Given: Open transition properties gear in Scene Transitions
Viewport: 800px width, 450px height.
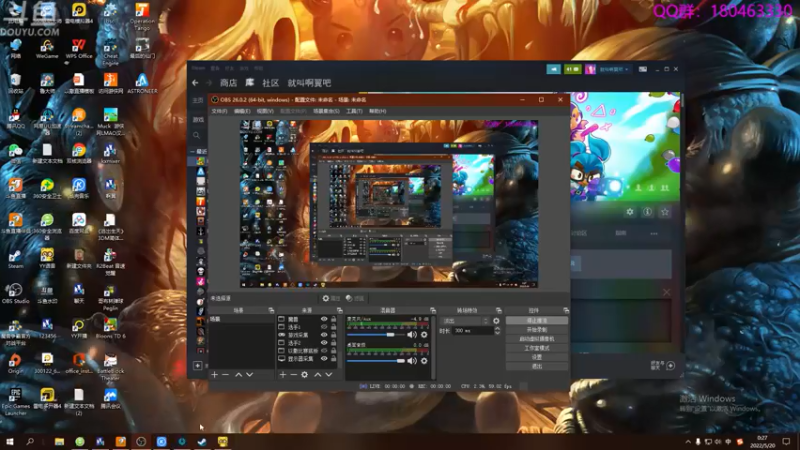Looking at the screenshot, I should (x=496, y=321).
